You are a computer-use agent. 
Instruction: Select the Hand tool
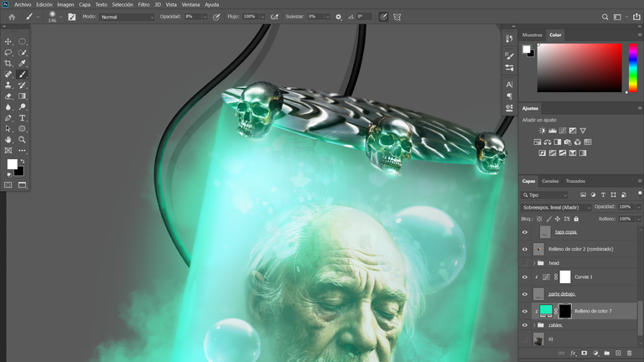click(8, 140)
